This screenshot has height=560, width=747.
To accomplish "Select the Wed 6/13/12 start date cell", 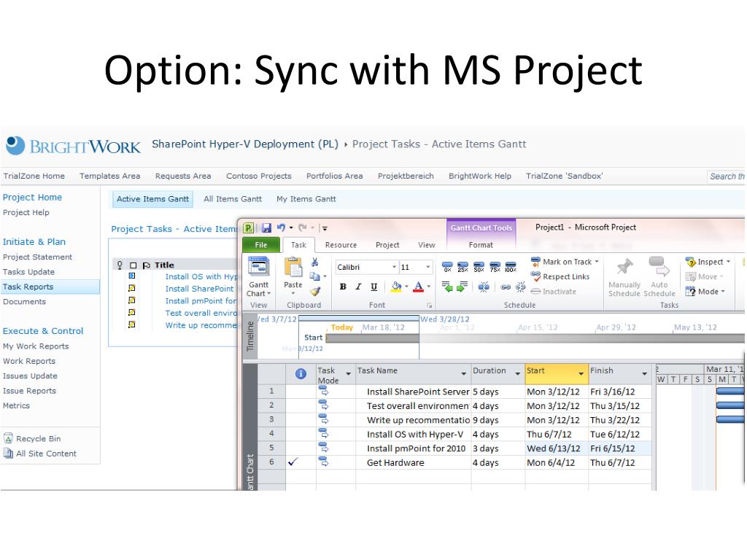I will click(556, 448).
